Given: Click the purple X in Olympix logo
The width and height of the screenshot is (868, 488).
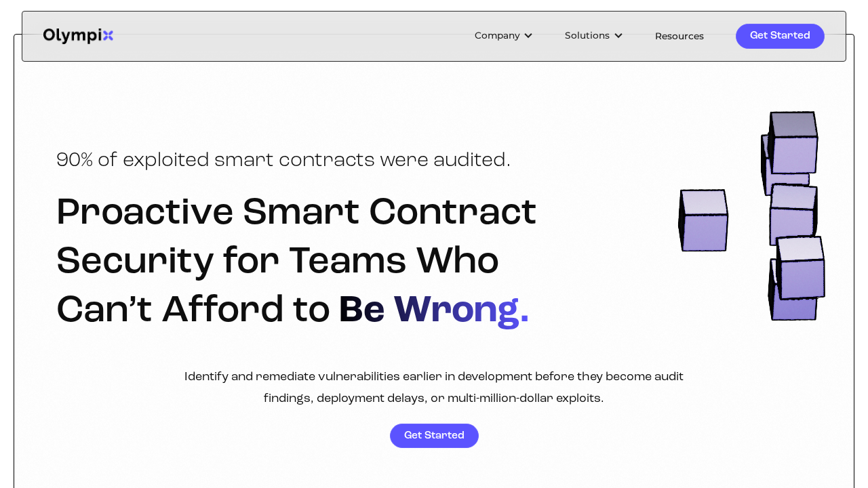Looking at the screenshot, I should pos(107,36).
